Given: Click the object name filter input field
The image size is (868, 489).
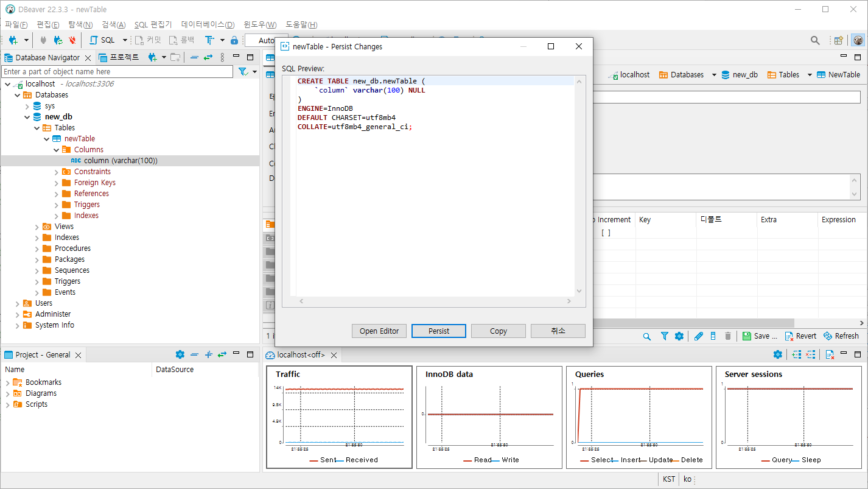Looking at the screenshot, I should (x=117, y=72).
